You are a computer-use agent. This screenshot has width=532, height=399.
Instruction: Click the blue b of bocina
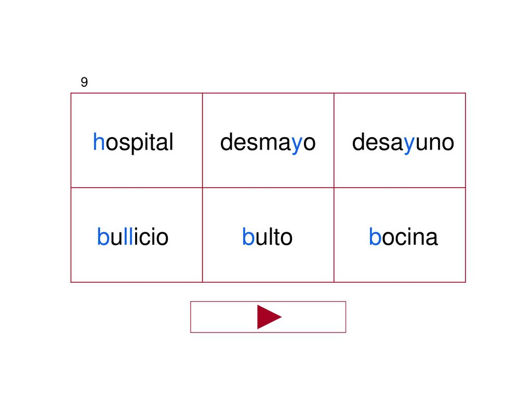[x=375, y=236]
